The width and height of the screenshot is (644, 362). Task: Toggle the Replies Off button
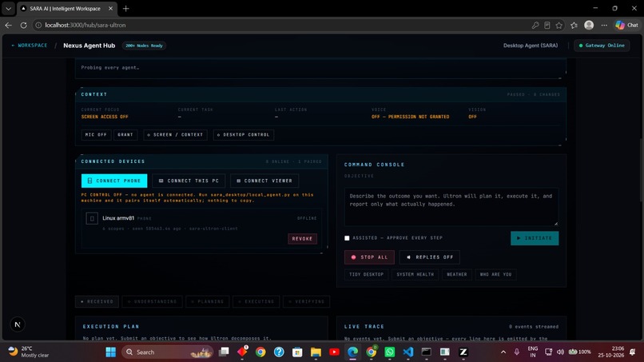click(430, 257)
